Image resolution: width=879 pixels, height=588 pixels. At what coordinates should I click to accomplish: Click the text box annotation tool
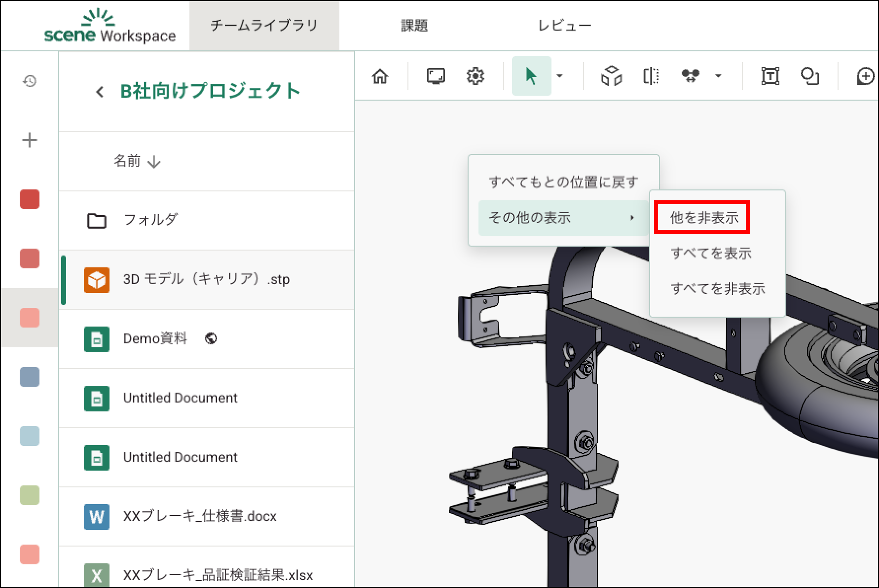point(770,76)
